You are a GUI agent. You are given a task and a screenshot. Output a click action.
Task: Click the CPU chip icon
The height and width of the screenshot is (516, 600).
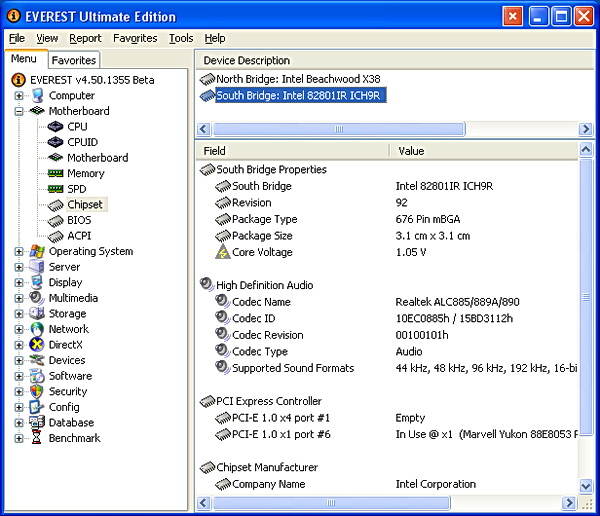pos(55,126)
